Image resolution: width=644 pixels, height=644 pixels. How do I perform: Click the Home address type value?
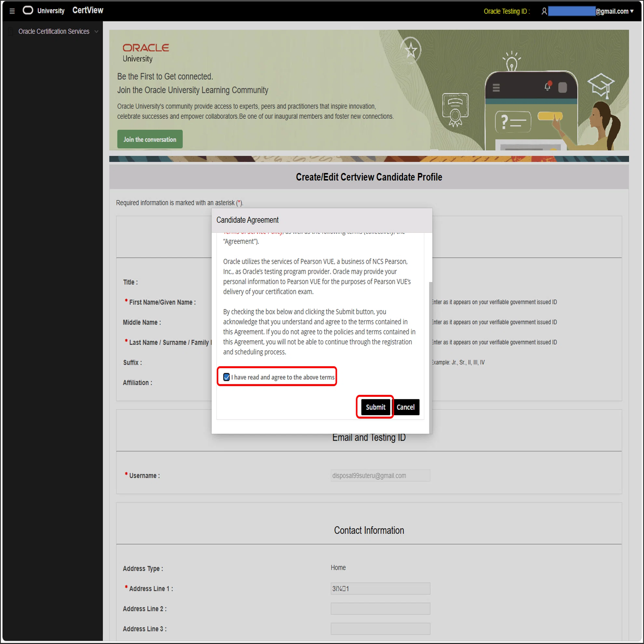(338, 567)
